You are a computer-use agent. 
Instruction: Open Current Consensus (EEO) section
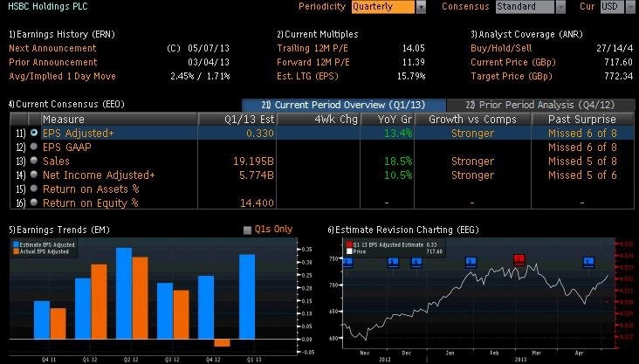pos(66,105)
